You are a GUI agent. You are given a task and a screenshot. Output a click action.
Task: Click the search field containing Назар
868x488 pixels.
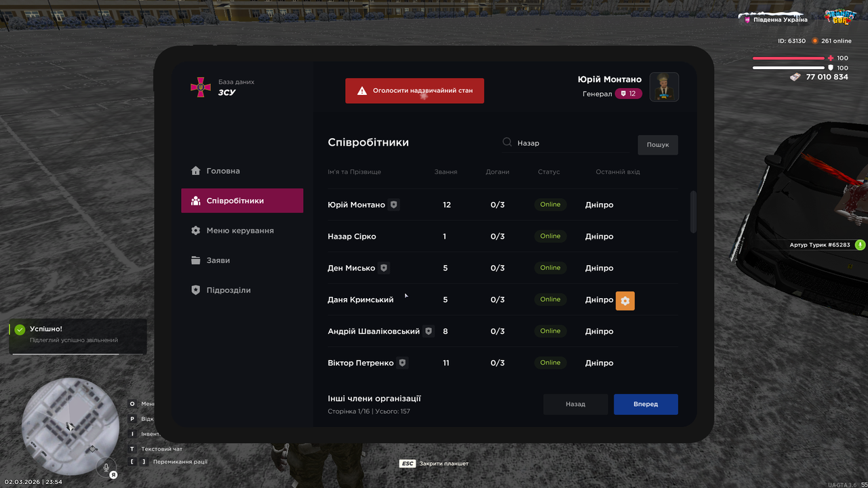pos(566,143)
